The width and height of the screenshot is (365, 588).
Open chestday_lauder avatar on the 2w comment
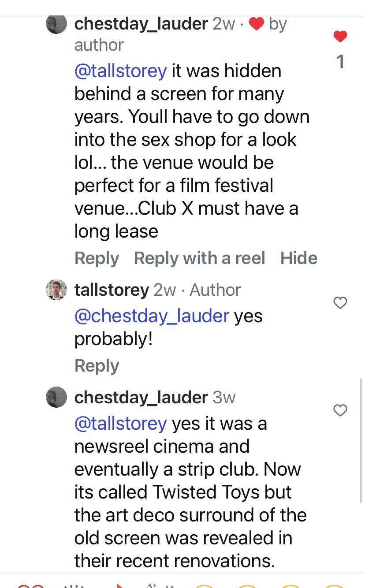(x=56, y=24)
